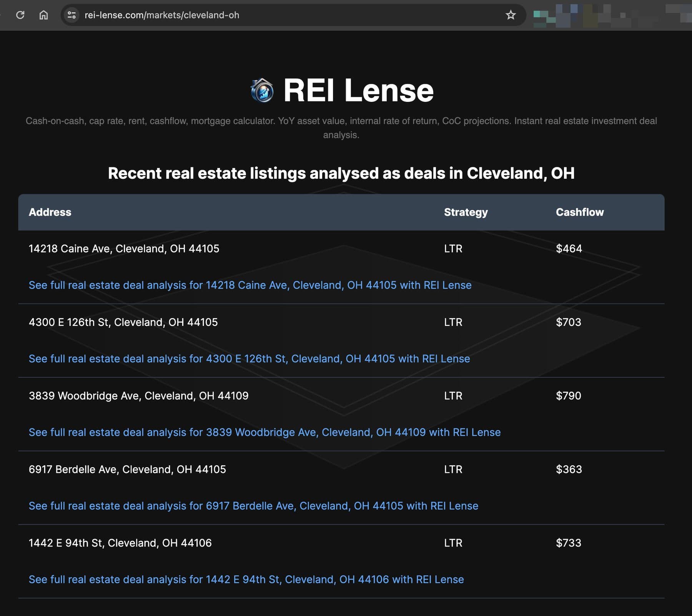This screenshot has height=616, width=692.
Task: Click cashflow value $703
Action: coord(569,322)
